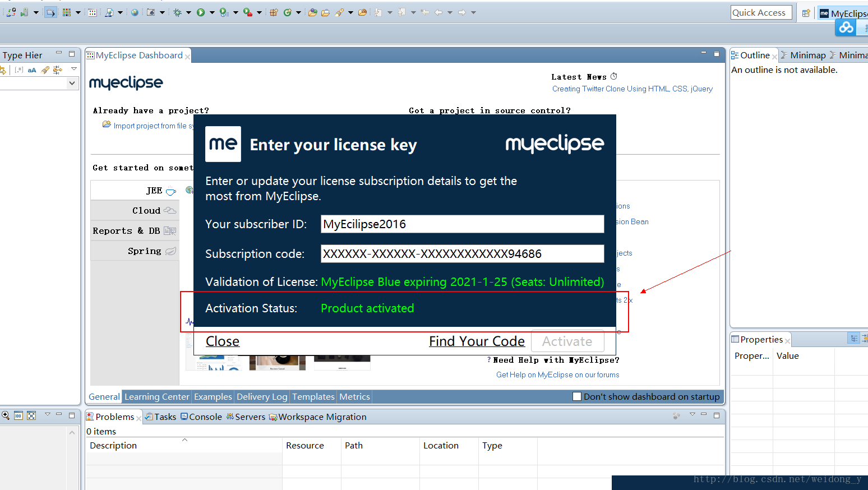Click the debug bug icon in toolbar
Image resolution: width=868 pixels, height=490 pixels.
coord(178,12)
